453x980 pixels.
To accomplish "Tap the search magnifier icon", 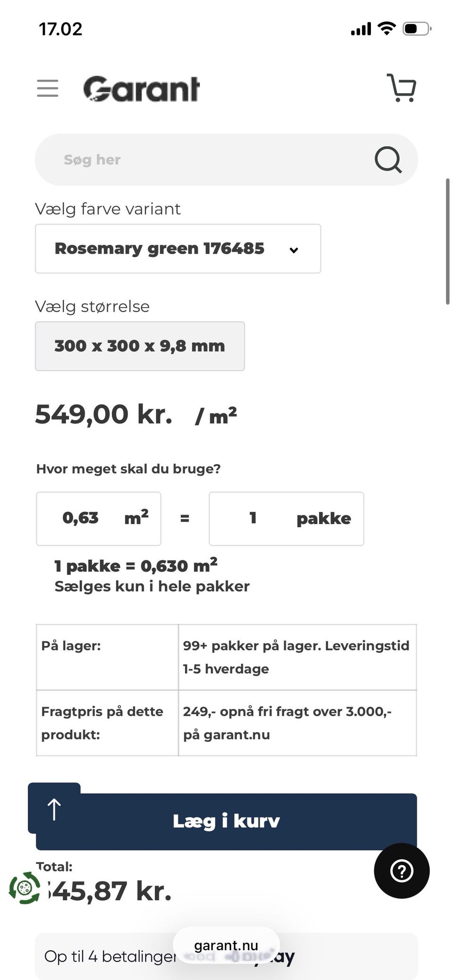I will [388, 159].
